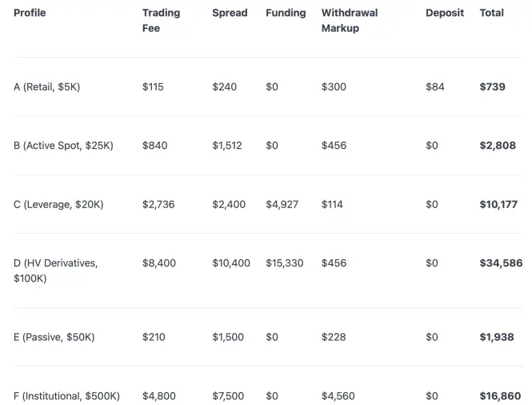
Task: Select the C (Leverage, $20K) profile cell
Action: pos(58,205)
